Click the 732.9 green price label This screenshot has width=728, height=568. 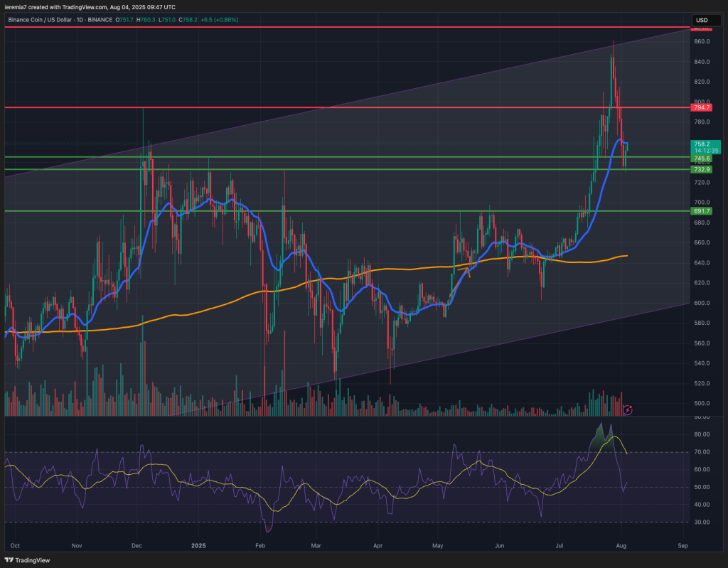[x=701, y=169]
